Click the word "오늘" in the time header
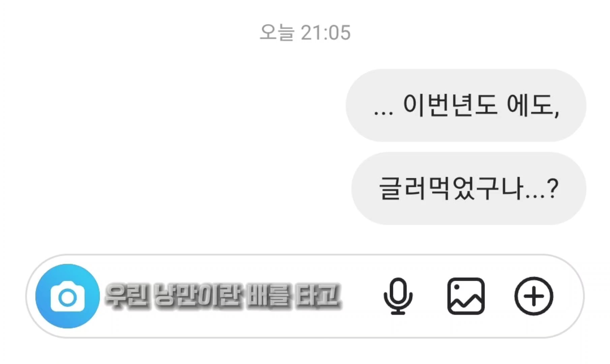610x364 pixels. [277, 33]
